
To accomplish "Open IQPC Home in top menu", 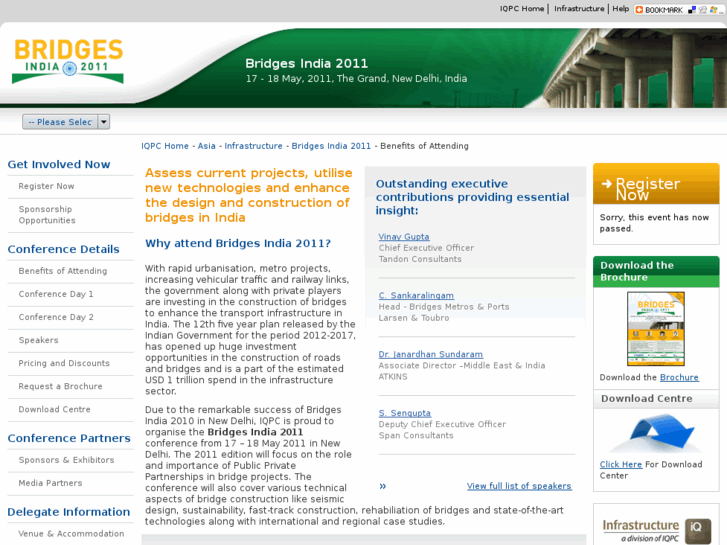I will tap(522, 9).
